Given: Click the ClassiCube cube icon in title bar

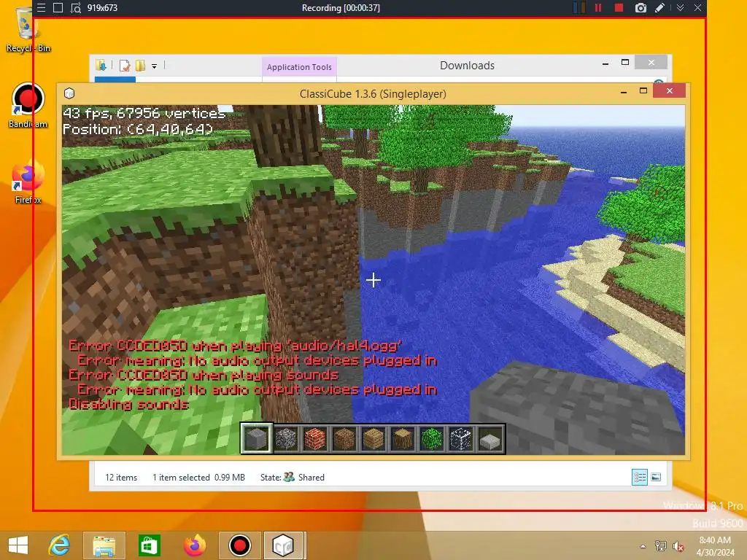Looking at the screenshot, I should pyautogui.click(x=69, y=93).
